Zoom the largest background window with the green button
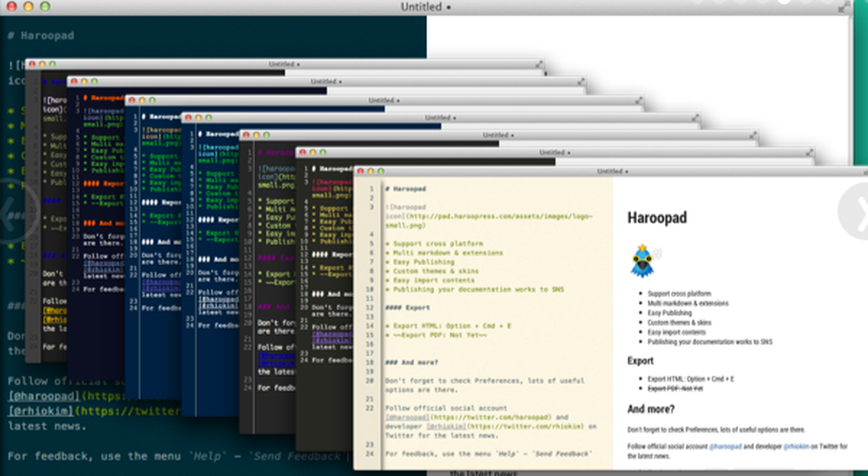Viewport: 868px width, 476px height. (45, 7)
